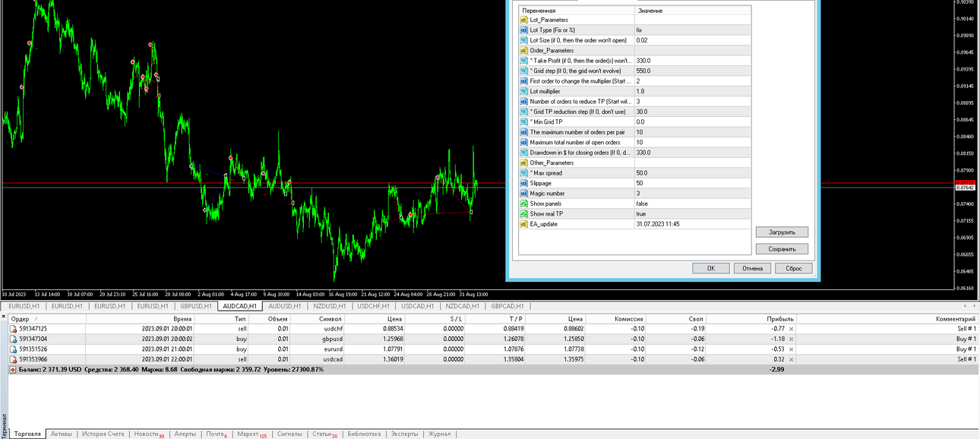Screen dimensions: 980x439
Task: Click the Min Grid TP parameter icon
Action: coord(523,122)
